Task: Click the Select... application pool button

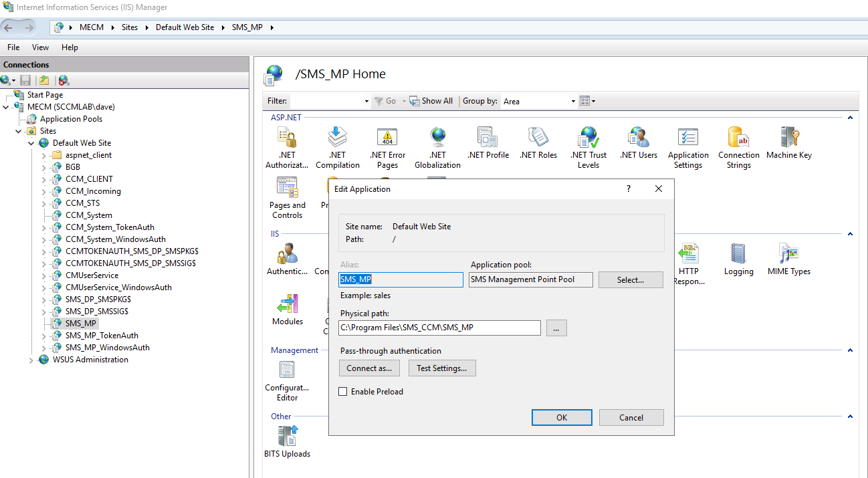Action: pos(631,279)
